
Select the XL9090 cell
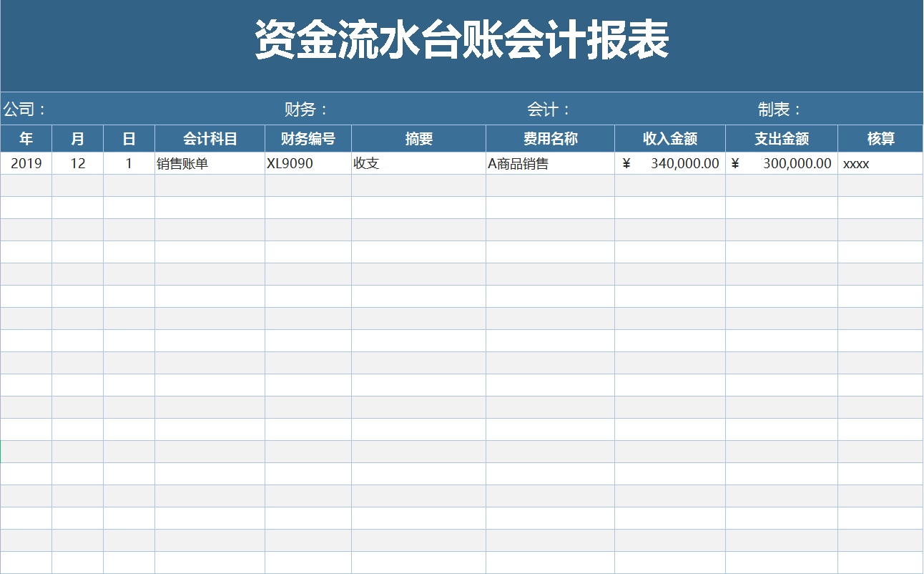(308, 163)
